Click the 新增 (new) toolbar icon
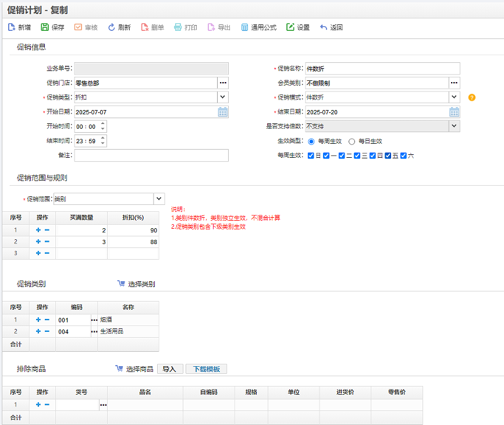Screen dimensions: 504x425 coord(12,27)
